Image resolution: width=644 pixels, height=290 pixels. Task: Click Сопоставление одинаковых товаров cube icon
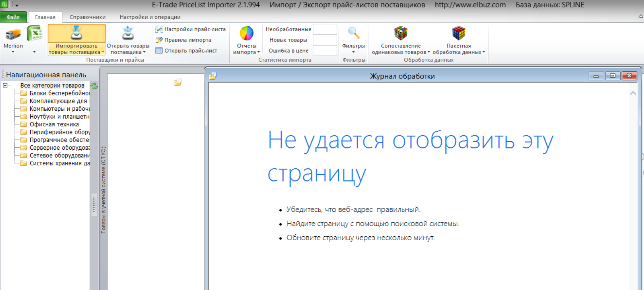pos(400,33)
